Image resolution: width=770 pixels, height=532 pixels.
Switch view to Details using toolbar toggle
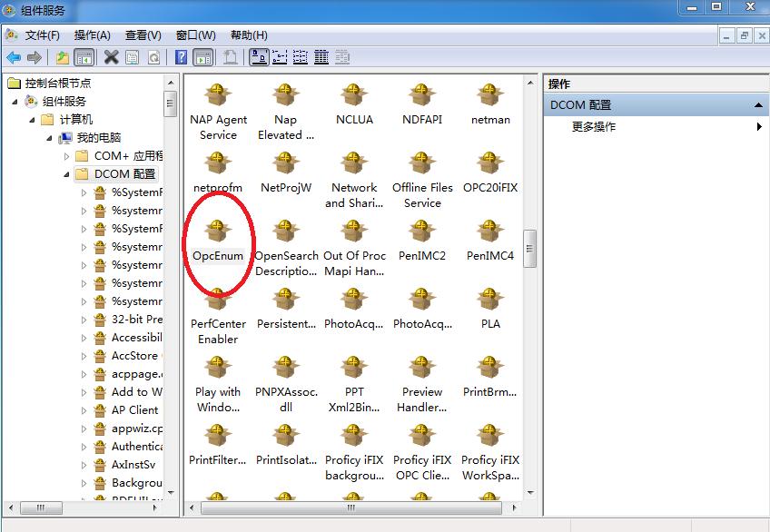pyautogui.click(x=320, y=56)
